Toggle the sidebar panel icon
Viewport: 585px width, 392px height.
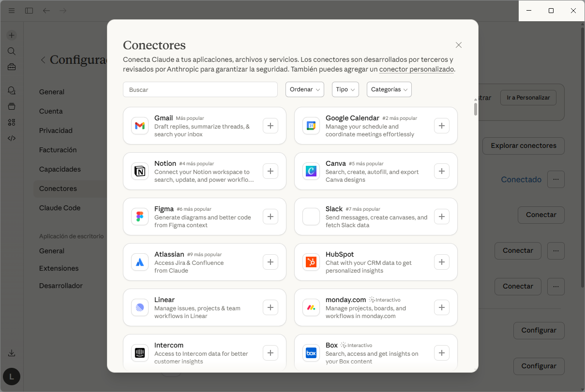29,11
